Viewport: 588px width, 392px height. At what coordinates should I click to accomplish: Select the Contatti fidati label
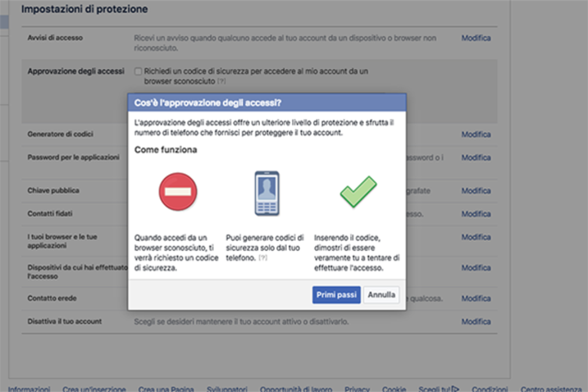[x=50, y=213]
